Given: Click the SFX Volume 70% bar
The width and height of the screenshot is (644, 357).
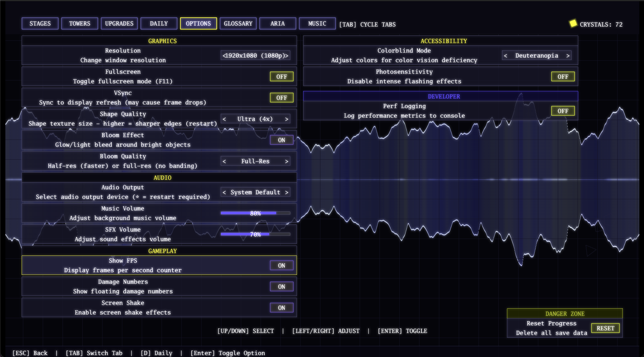Looking at the screenshot, I should point(255,234).
